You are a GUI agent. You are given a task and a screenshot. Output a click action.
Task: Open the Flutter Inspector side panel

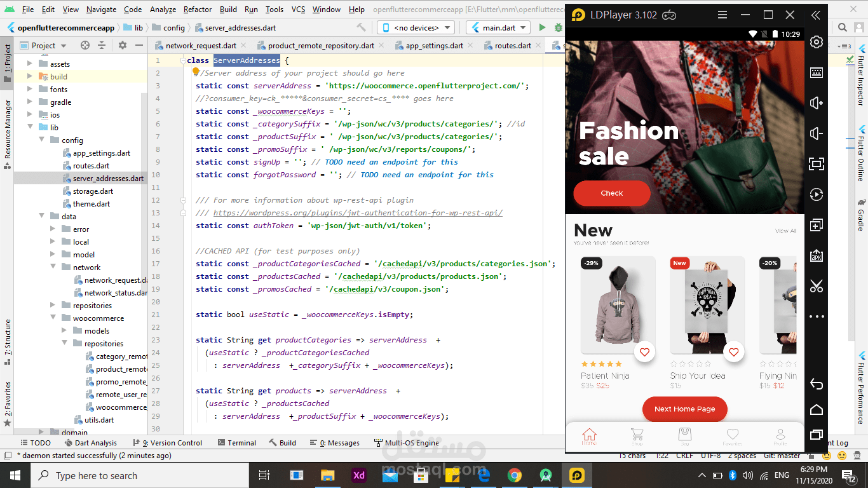[x=861, y=75]
